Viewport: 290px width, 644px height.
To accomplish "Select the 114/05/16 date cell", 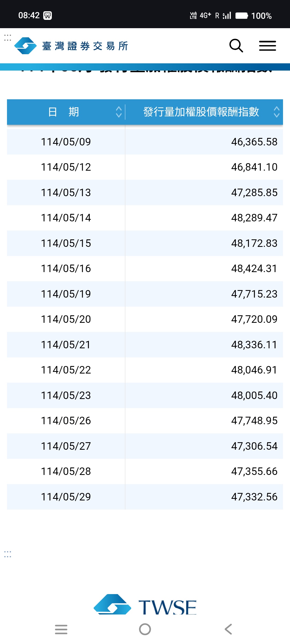I will pyautogui.click(x=66, y=269).
